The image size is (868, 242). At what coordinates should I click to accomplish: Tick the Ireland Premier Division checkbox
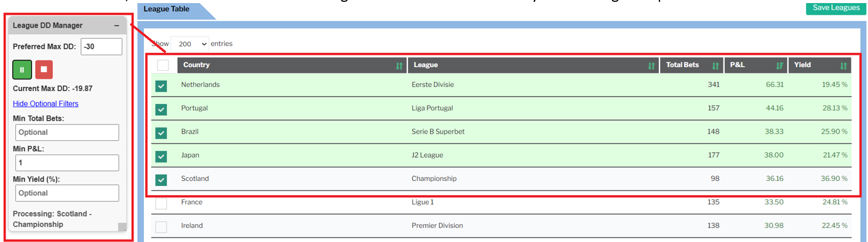coord(161,227)
